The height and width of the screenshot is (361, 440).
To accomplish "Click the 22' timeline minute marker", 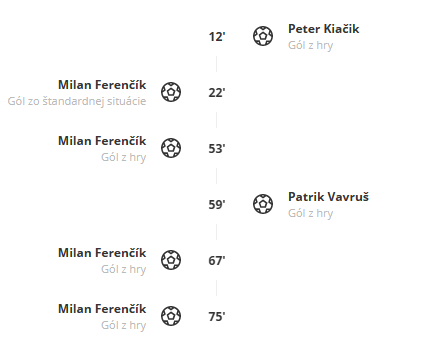I will point(217,93).
